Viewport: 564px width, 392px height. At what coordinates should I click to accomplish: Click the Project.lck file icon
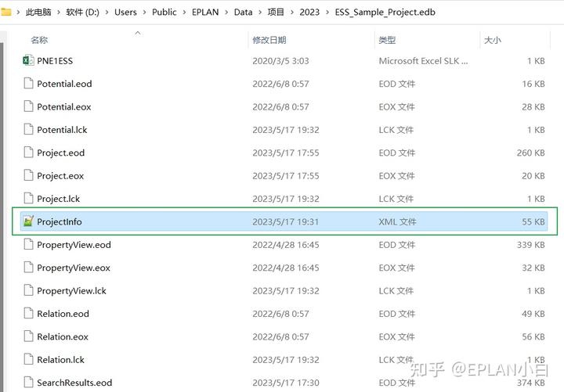[x=28, y=198]
